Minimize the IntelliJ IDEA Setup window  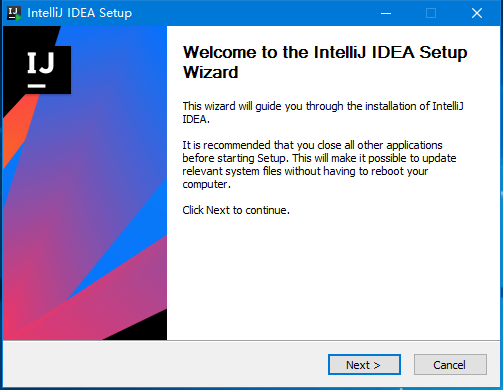(386, 13)
